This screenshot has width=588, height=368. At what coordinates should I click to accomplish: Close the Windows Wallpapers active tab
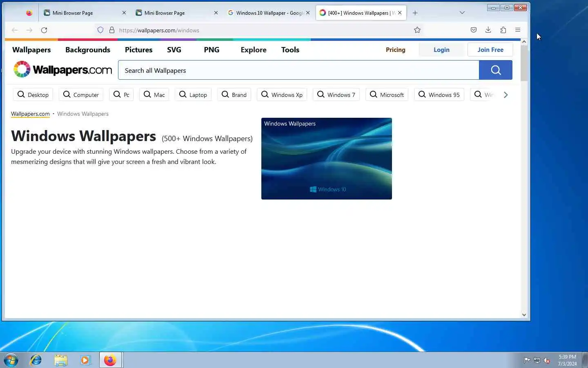(x=400, y=13)
